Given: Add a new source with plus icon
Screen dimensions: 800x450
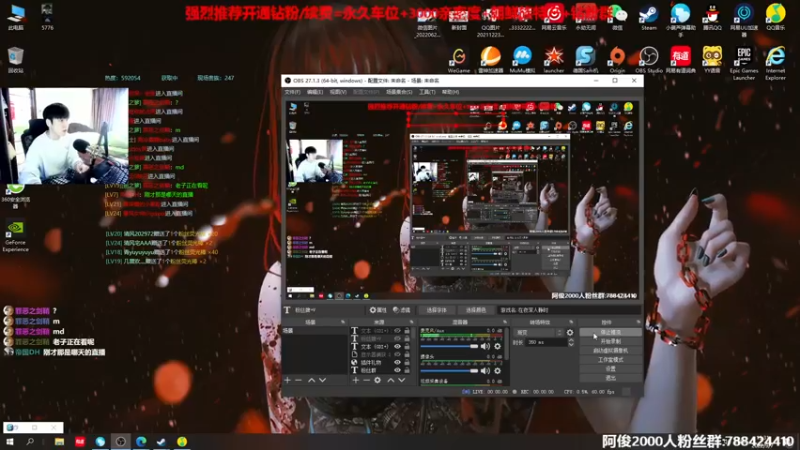Looking at the screenshot, I should coord(356,380).
